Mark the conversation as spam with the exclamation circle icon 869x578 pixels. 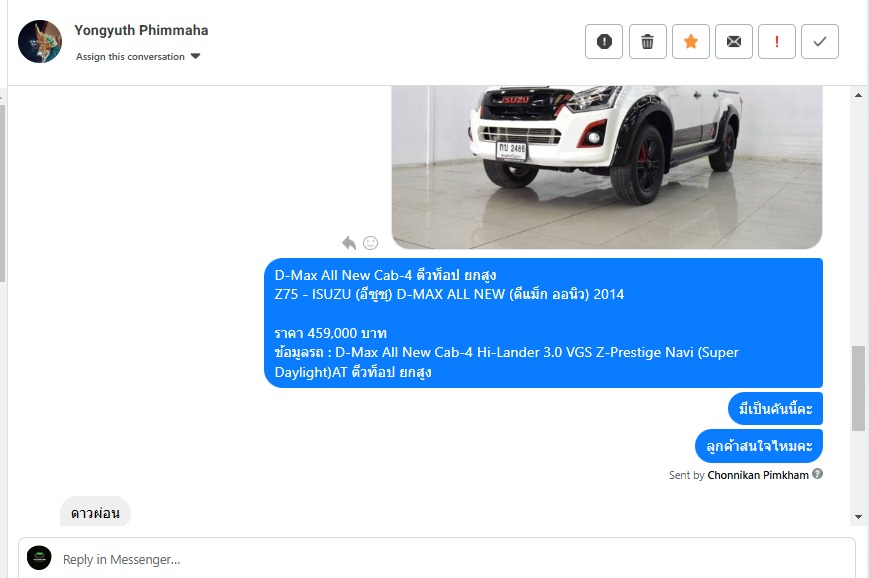coord(604,42)
